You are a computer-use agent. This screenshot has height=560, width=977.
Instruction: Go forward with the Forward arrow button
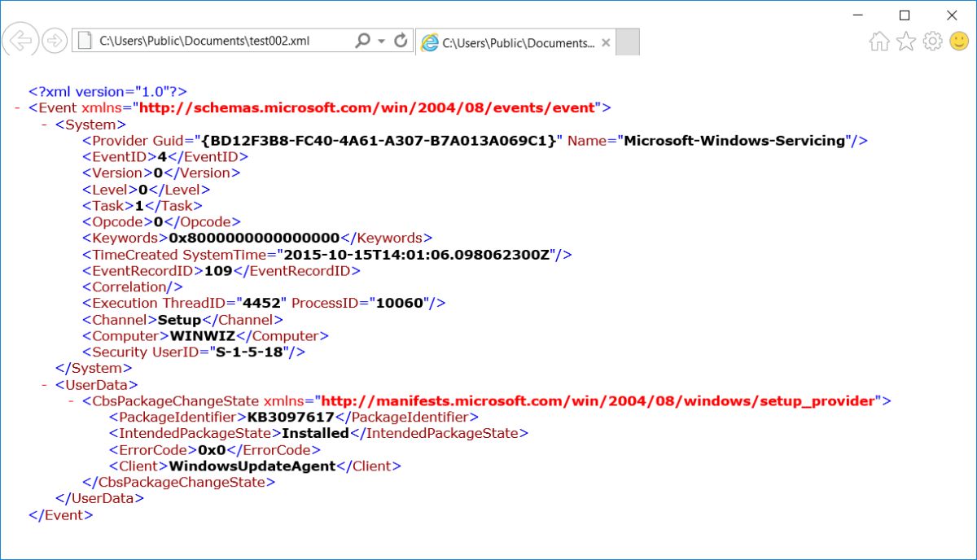[x=54, y=41]
